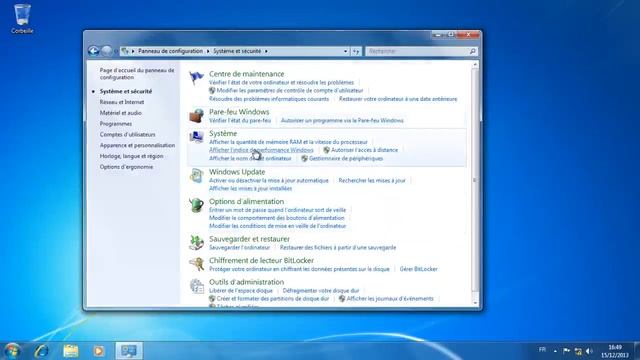This screenshot has height=360, width=640.
Task: Open the Système heading link
Action: 223,133
